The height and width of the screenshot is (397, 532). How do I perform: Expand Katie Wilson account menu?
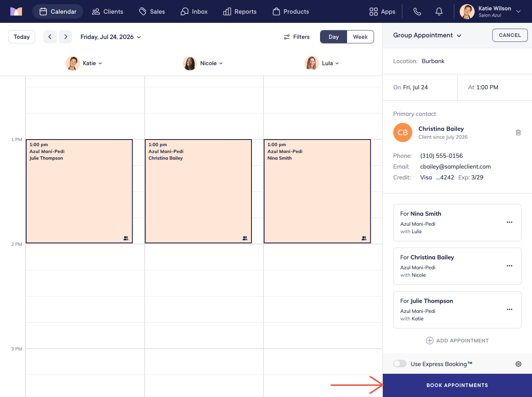tap(518, 12)
